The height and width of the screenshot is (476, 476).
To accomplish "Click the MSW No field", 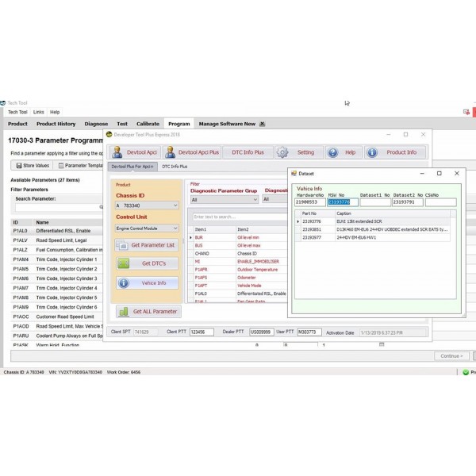I will (343, 202).
